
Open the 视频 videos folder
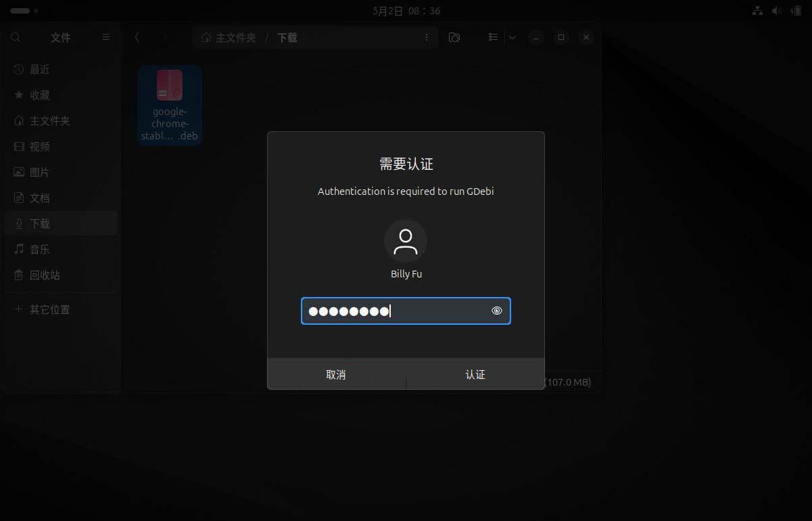39,146
